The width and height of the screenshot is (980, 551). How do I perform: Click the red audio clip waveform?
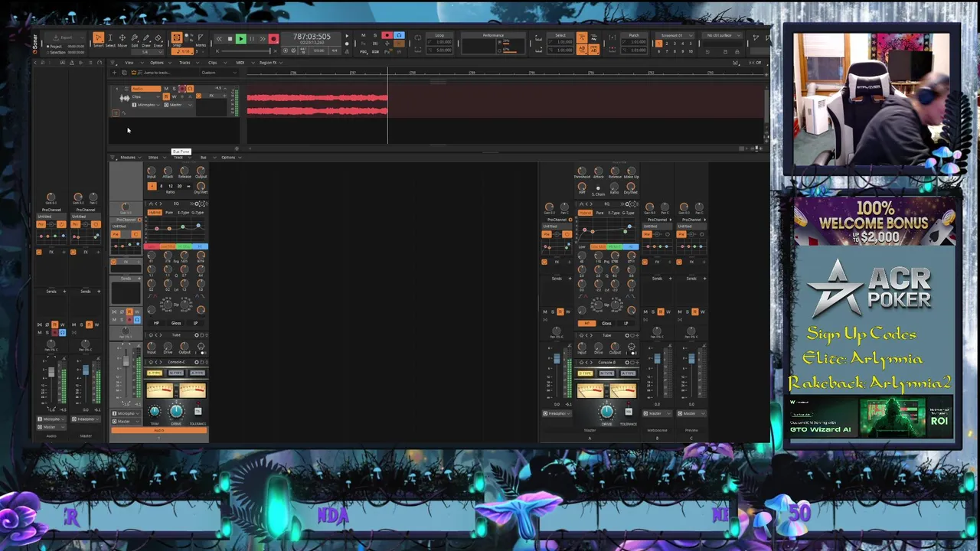(x=317, y=104)
